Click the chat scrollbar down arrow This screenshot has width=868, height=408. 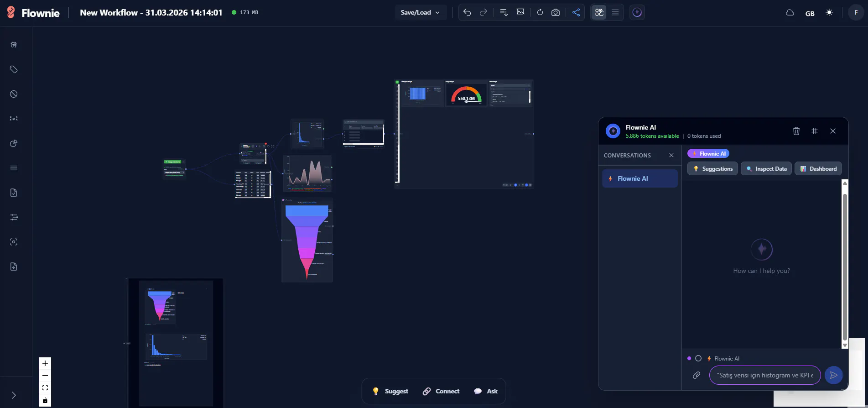pyautogui.click(x=845, y=345)
